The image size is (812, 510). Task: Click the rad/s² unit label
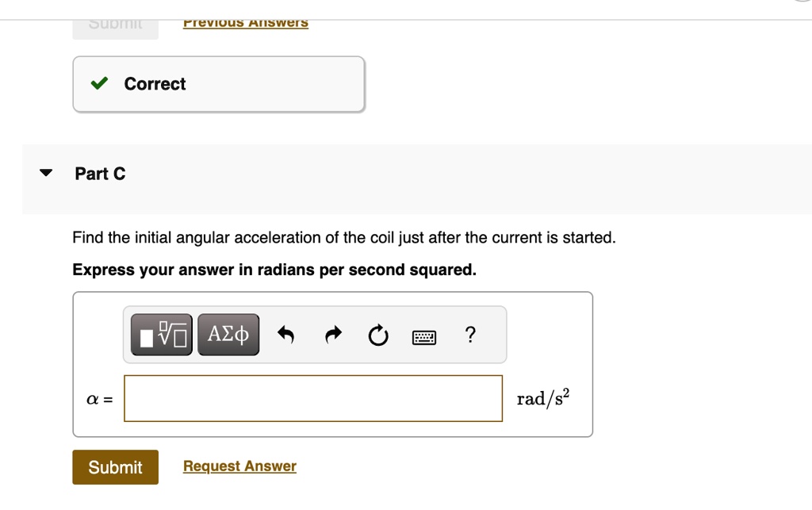pos(543,398)
